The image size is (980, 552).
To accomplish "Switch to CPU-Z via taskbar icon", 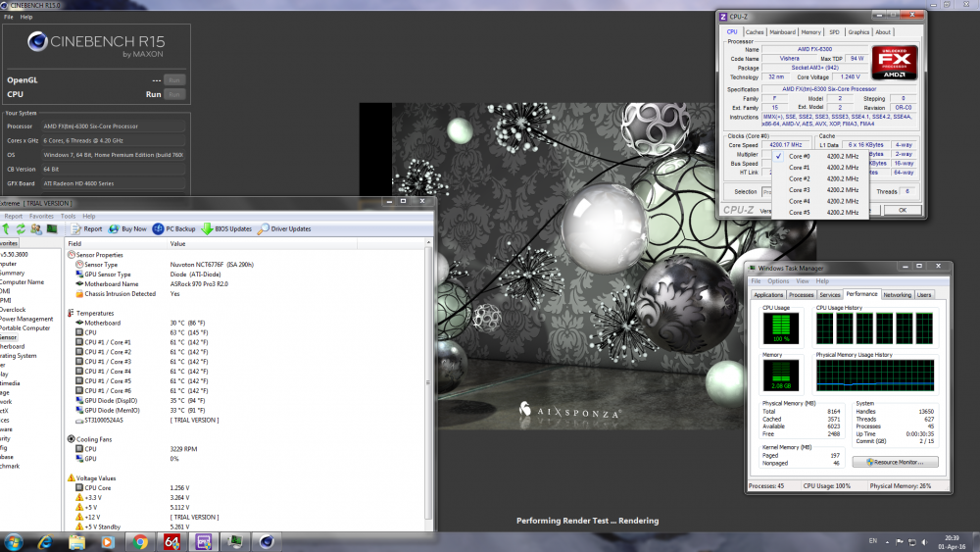I will coord(203,542).
